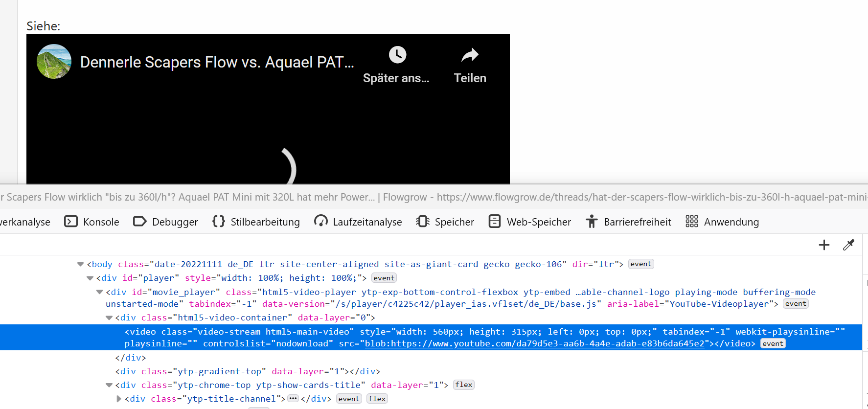Collapse the body element node

click(80, 264)
